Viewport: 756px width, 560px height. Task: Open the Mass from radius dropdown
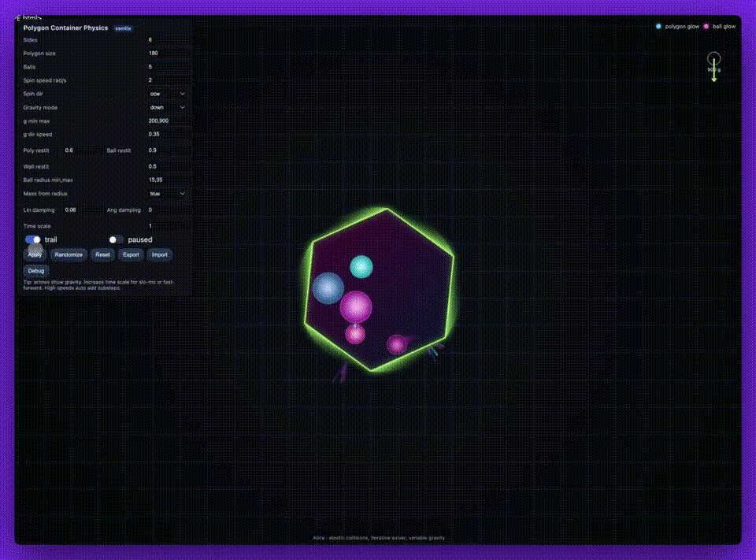coord(168,193)
